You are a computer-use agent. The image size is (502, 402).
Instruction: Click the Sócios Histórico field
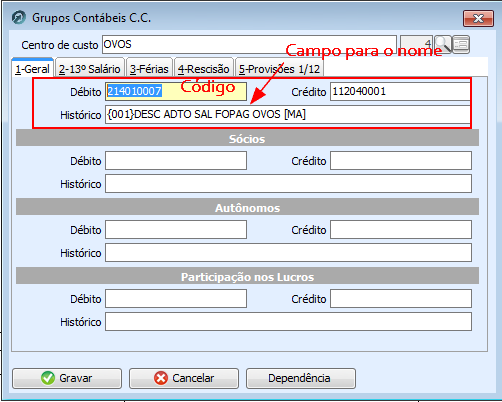click(x=288, y=184)
